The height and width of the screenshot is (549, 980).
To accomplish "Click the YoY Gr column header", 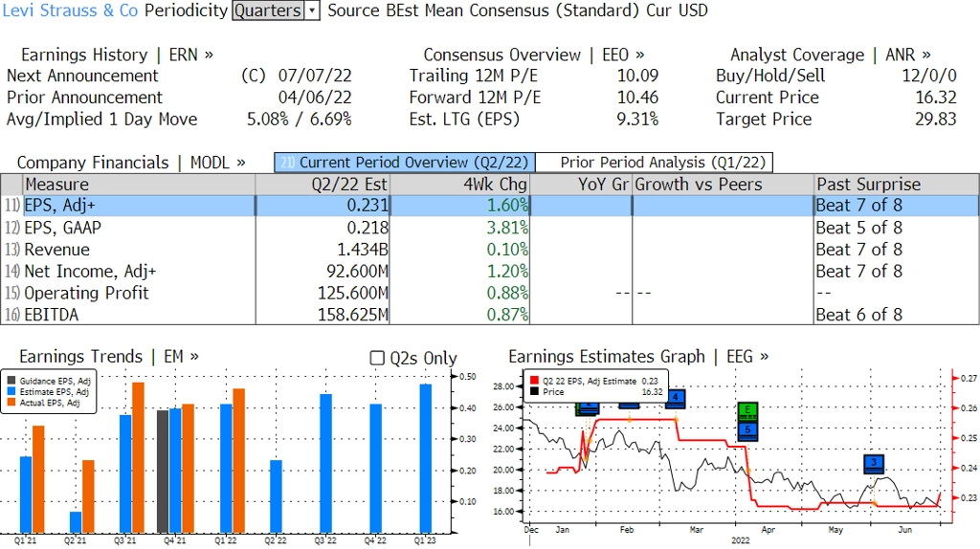I will (x=581, y=185).
